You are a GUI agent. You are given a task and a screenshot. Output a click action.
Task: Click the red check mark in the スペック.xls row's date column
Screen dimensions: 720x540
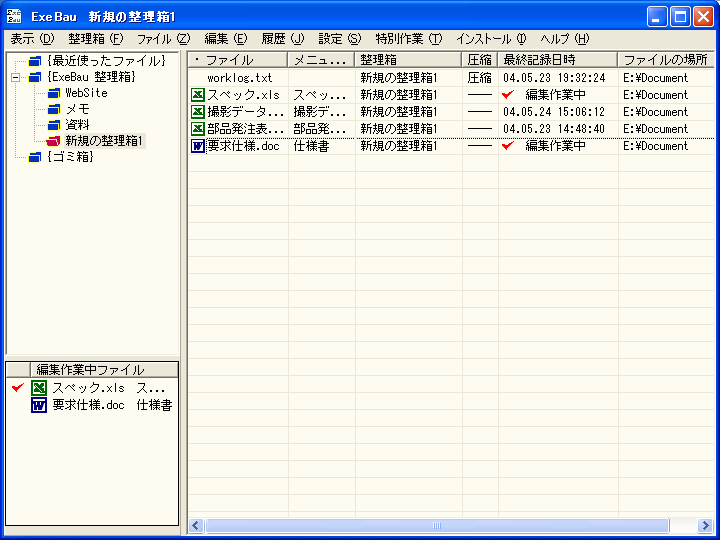coord(508,95)
